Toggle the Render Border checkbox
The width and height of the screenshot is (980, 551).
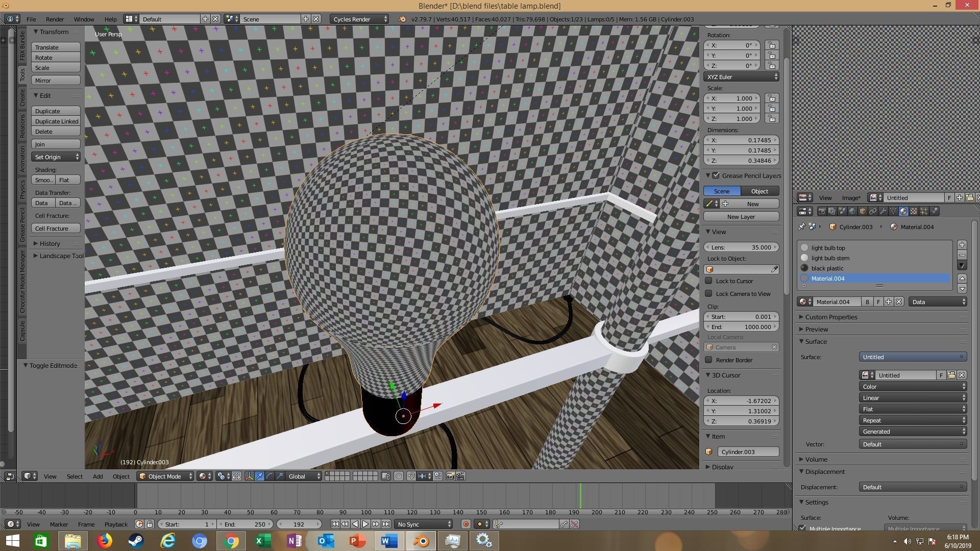[x=709, y=360]
